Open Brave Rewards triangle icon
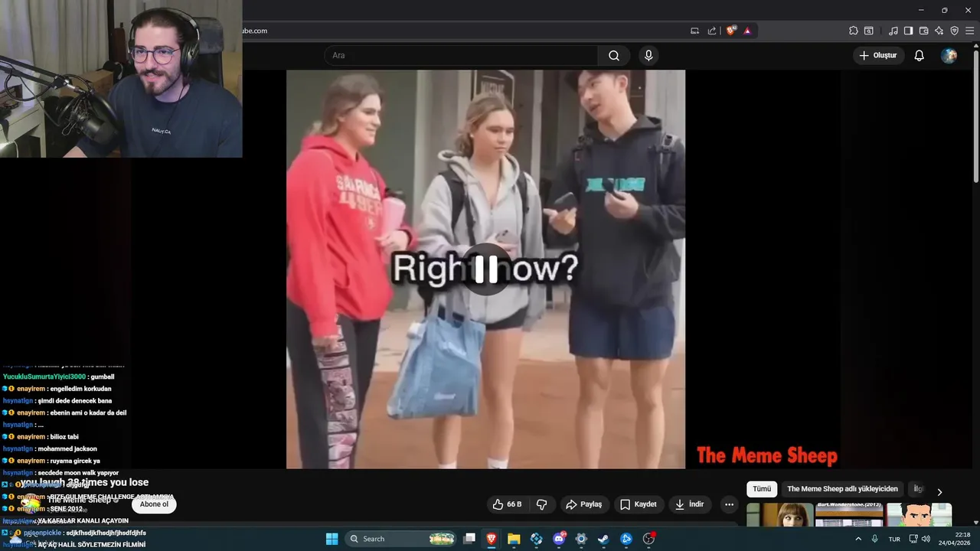980x551 pixels. coord(747,31)
